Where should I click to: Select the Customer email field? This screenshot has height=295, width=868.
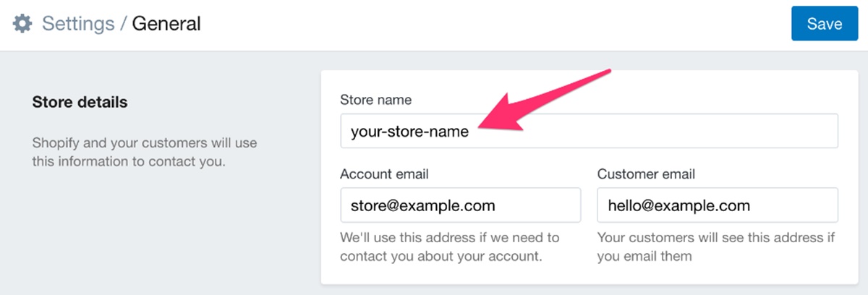(x=717, y=205)
